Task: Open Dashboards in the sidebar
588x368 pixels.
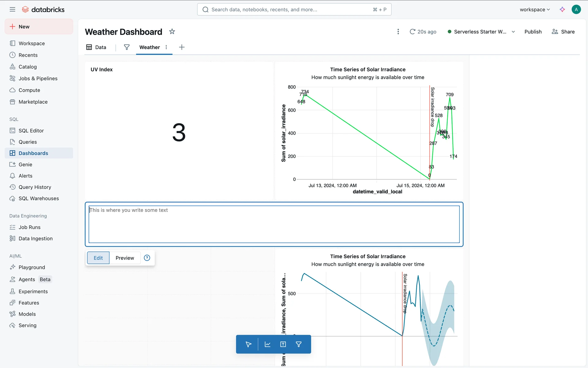Action: pyautogui.click(x=33, y=153)
